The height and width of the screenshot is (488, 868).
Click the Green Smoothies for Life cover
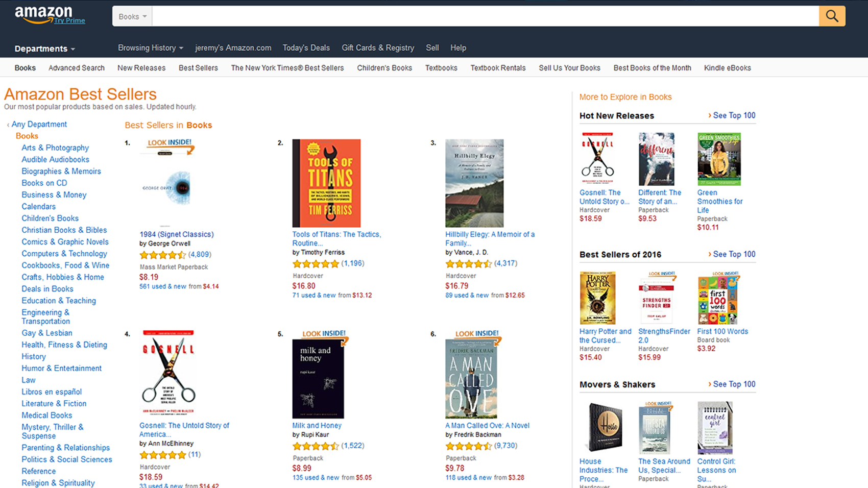click(719, 159)
